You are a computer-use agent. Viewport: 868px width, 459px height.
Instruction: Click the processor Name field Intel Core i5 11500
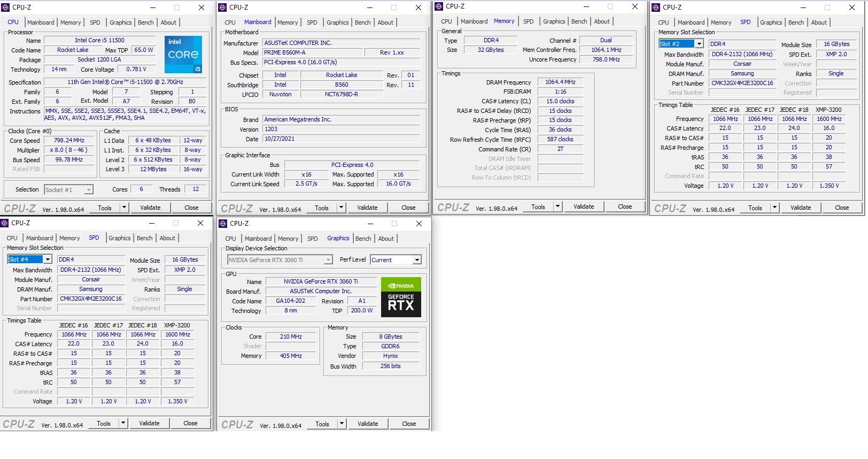click(99, 40)
